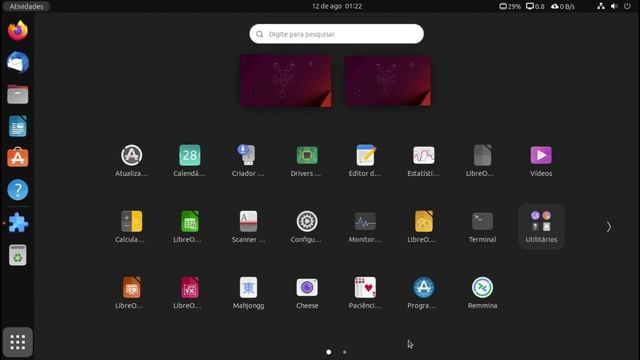Open the power menu icon in top bar
Screen dimensions: 640x360
click(627, 6)
